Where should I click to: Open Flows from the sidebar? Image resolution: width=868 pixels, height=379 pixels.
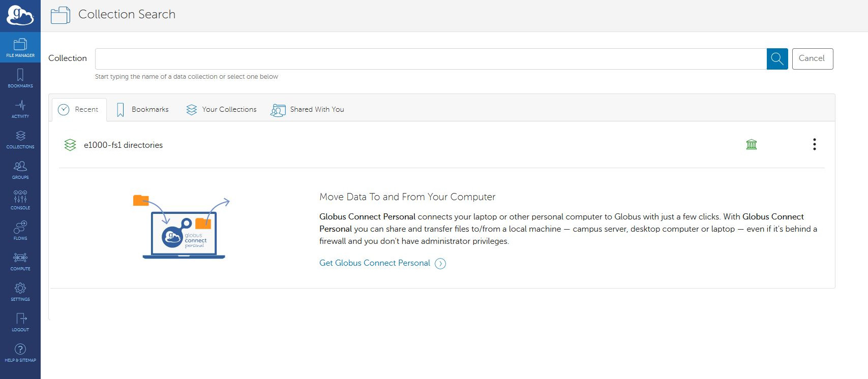tap(20, 231)
